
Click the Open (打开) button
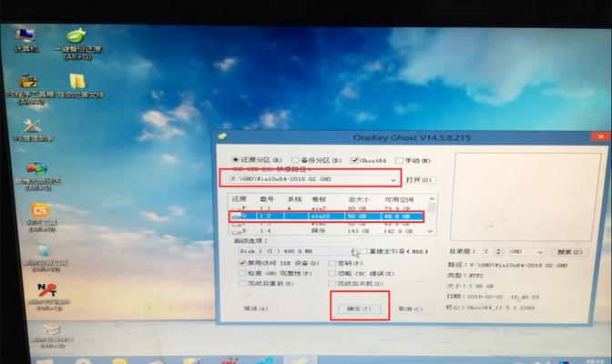pos(419,180)
